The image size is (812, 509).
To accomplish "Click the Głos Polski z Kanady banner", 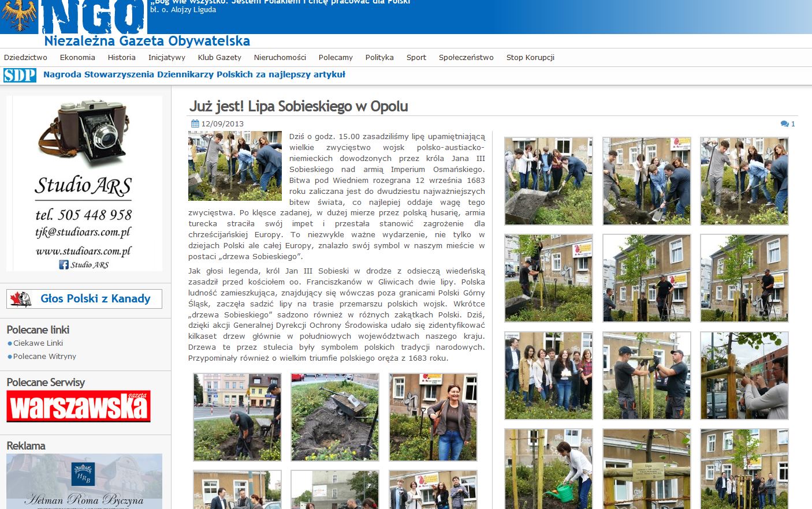I will click(x=84, y=299).
